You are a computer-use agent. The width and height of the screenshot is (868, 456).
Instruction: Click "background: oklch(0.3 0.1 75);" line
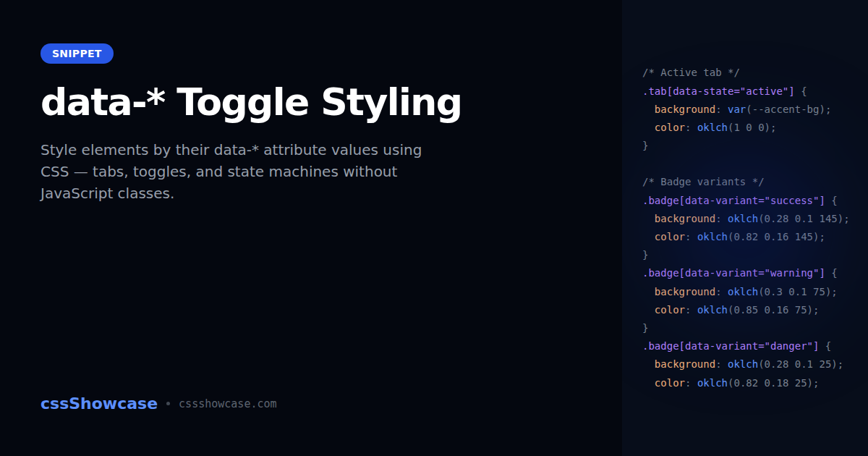[x=746, y=292]
